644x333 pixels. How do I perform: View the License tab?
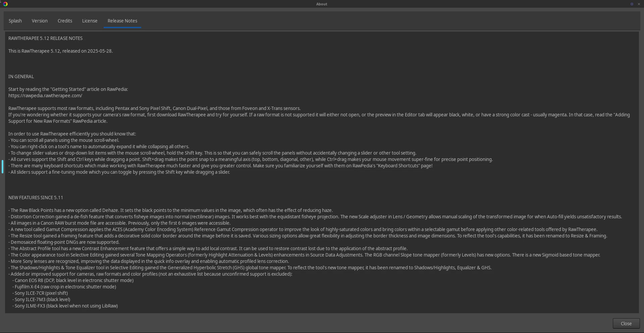pyautogui.click(x=90, y=21)
